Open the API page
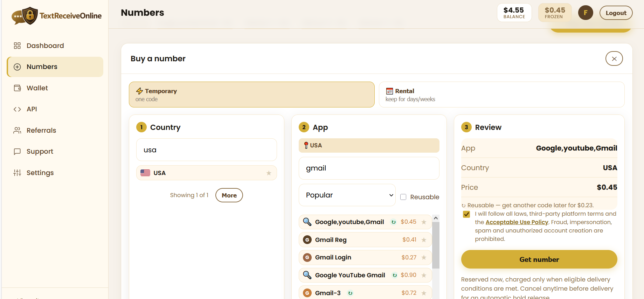This screenshot has height=299, width=644. (55, 109)
